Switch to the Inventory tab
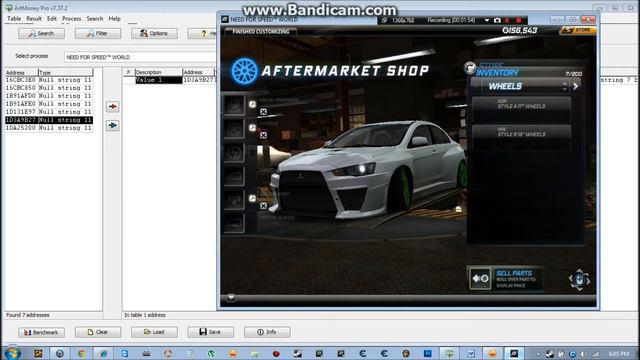Image resolution: width=640 pixels, height=360 pixels. pyautogui.click(x=497, y=73)
